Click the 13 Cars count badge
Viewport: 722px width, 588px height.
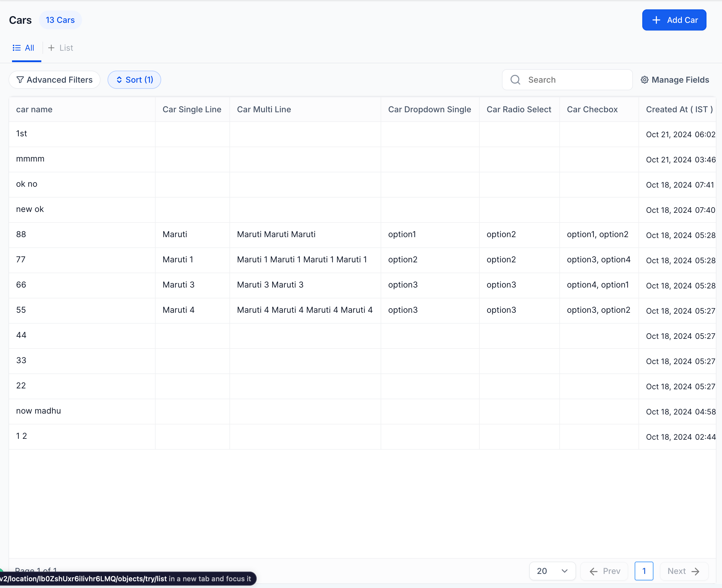pos(60,20)
